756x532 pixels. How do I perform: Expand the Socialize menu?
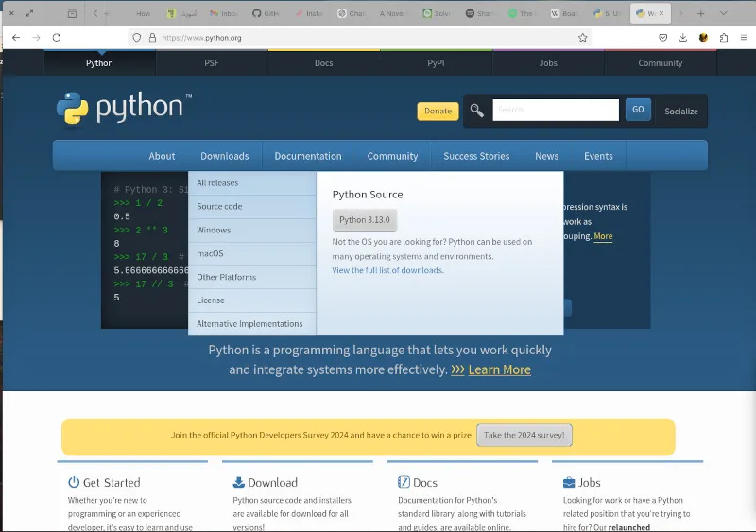[680, 111]
